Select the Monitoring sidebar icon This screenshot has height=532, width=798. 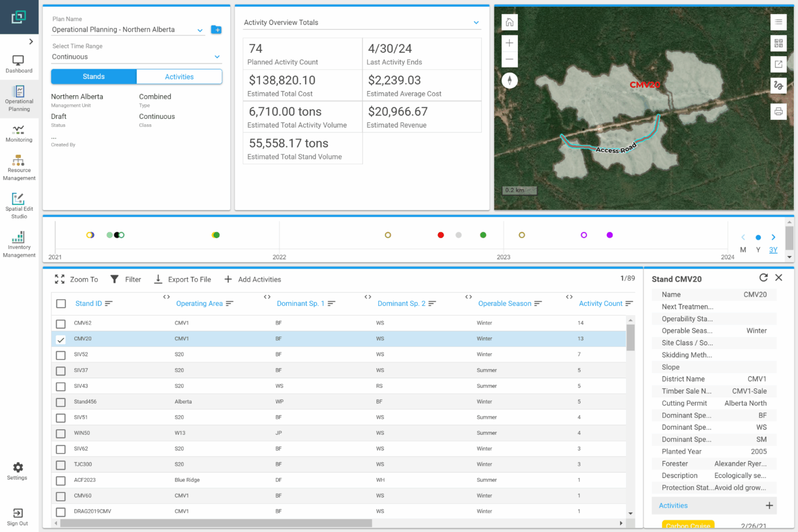point(19,134)
